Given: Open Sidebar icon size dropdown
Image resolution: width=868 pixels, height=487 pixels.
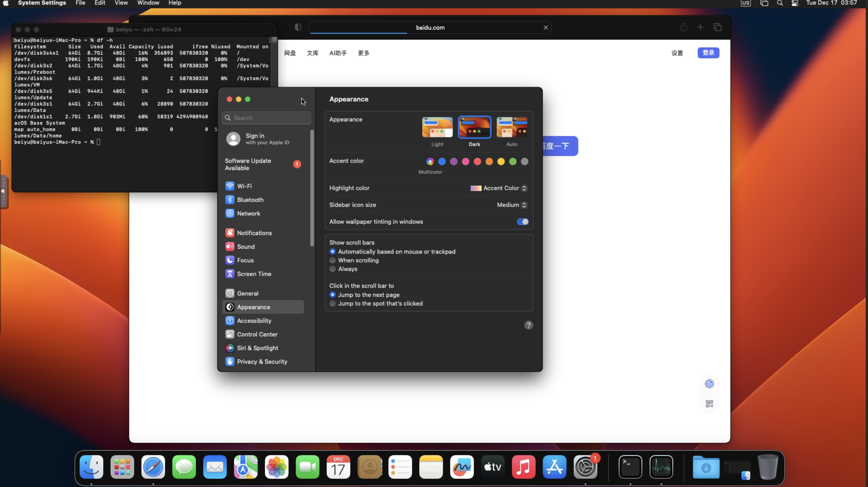Looking at the screenshot, I should 512,205.
